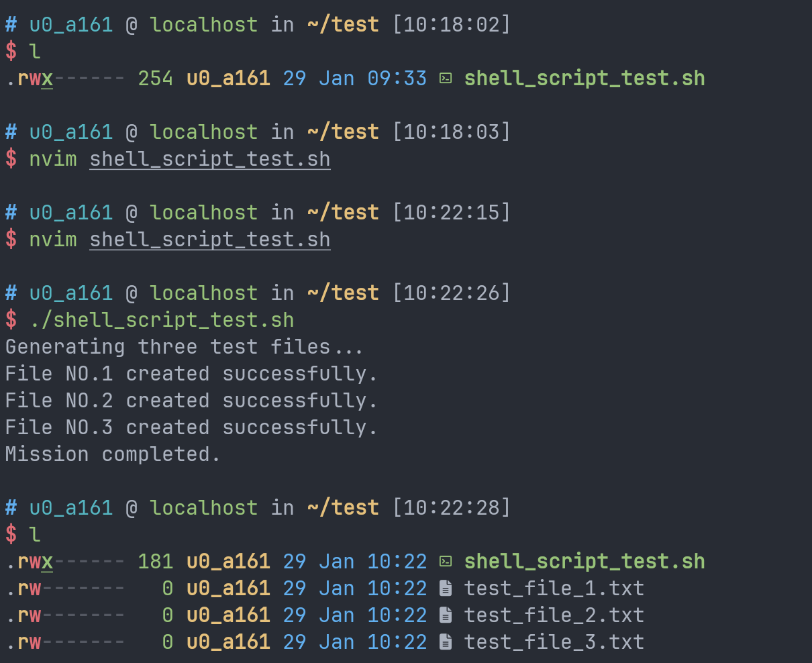Click file icon next to test_file_2.txt
812x663 pixels.
[x=445, y=615]
